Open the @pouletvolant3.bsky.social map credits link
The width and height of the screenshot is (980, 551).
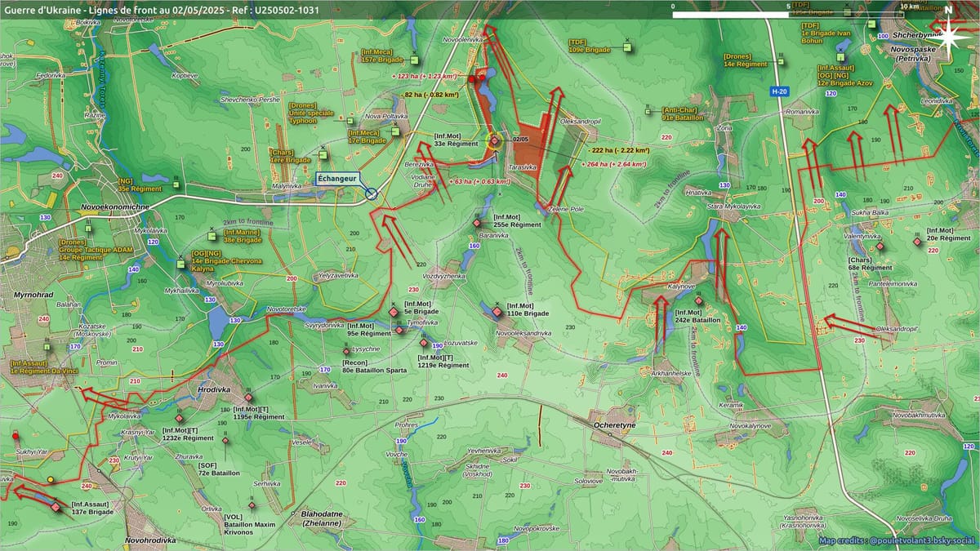(x=921, y=540)
